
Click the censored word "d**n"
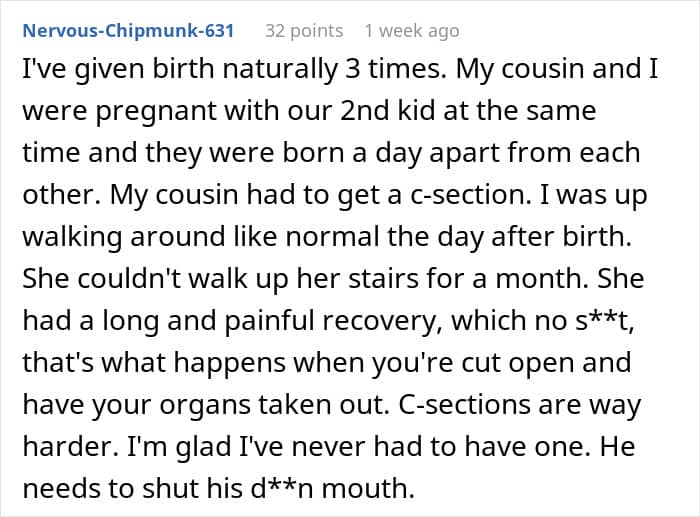[x=282, y=488]
